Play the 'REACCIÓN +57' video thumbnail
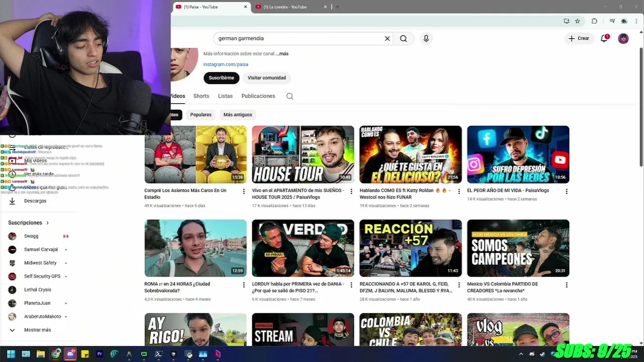Viewport: 644px width, 362px height. pyautogui.click(x=411, y=248)
